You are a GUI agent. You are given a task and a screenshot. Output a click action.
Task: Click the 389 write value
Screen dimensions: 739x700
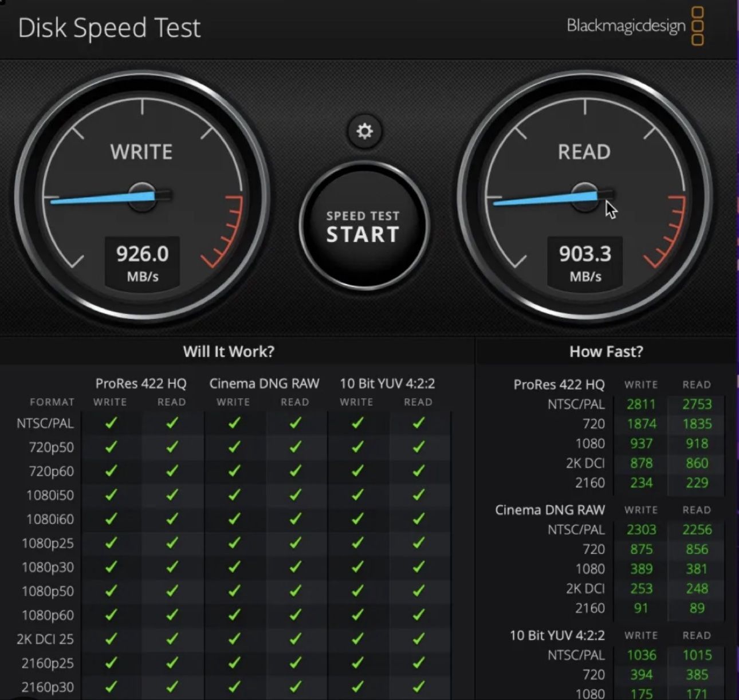[641, 569]
